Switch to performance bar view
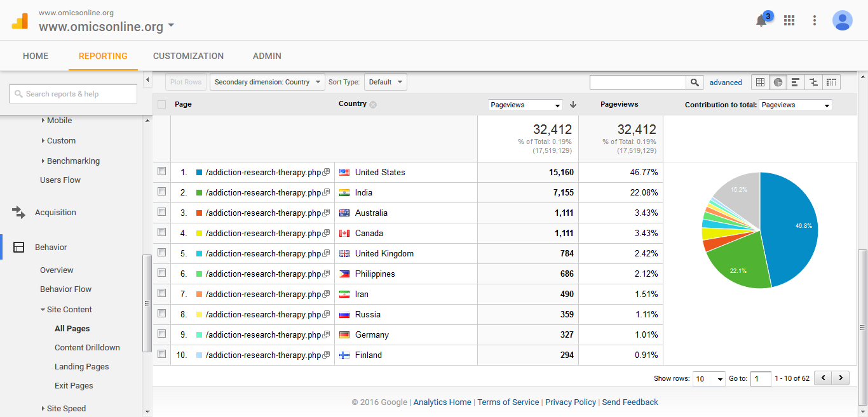 coord(795,83)
